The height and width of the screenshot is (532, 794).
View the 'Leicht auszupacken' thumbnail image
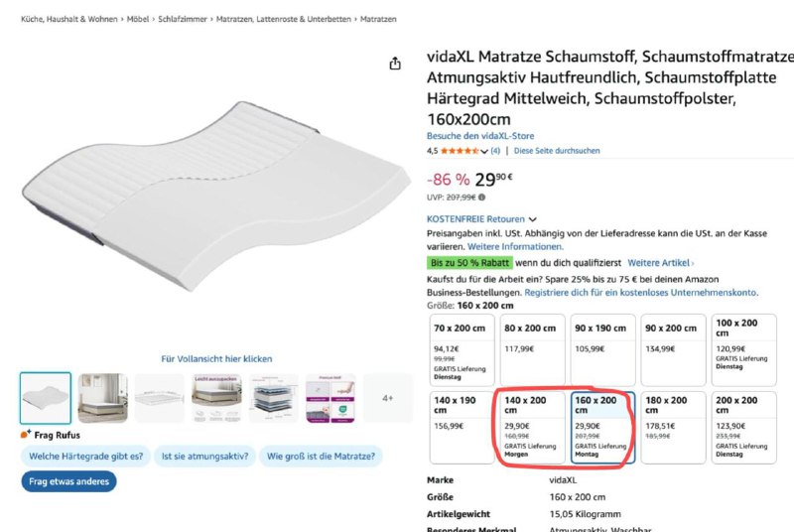pos(216,398)
